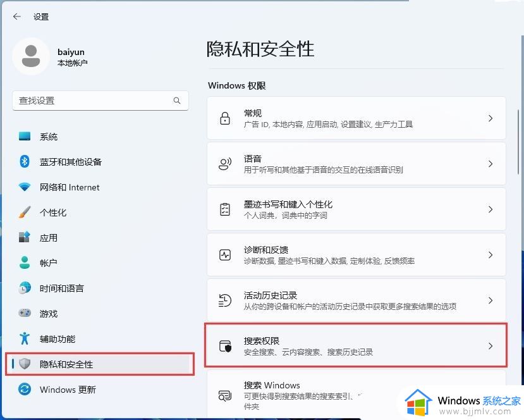The image size is (524, 420).
Task: Open 搜索 Windows settings
Action: (356, 395)
